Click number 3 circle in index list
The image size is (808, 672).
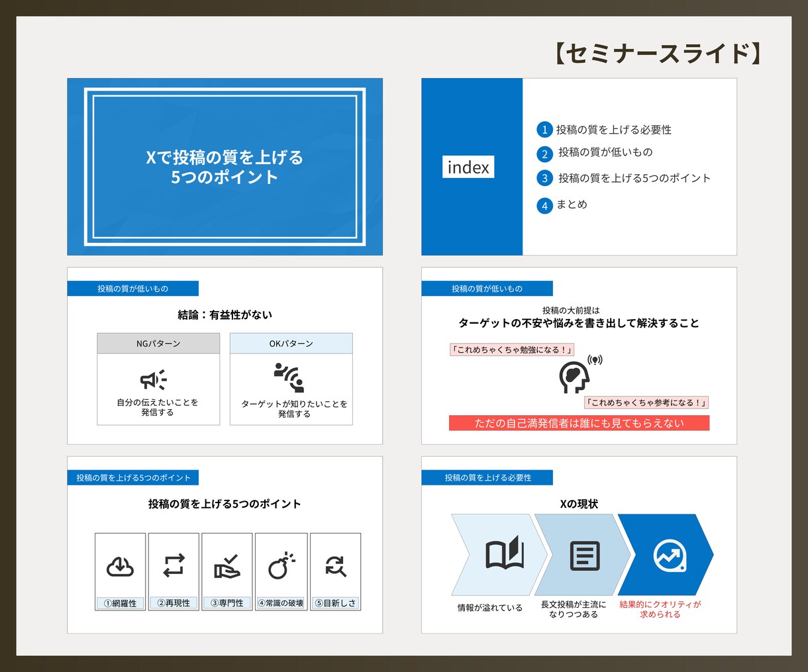tap(544, 178)
